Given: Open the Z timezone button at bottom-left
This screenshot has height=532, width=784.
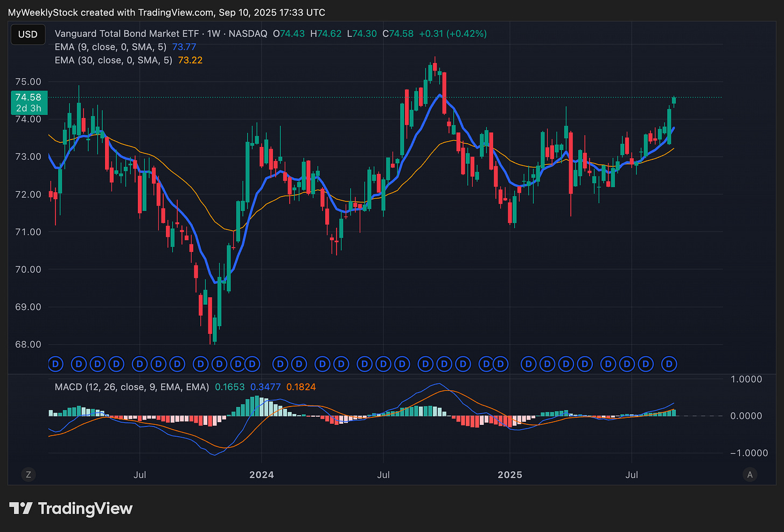Looking at the screenshot, I should coord(29,474).
